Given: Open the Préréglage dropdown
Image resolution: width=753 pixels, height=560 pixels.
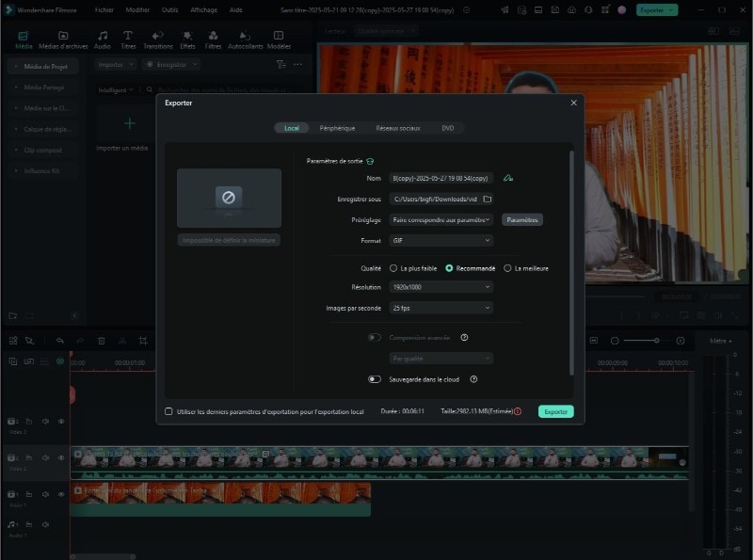Looking at the screenshot, I should 441,220.
